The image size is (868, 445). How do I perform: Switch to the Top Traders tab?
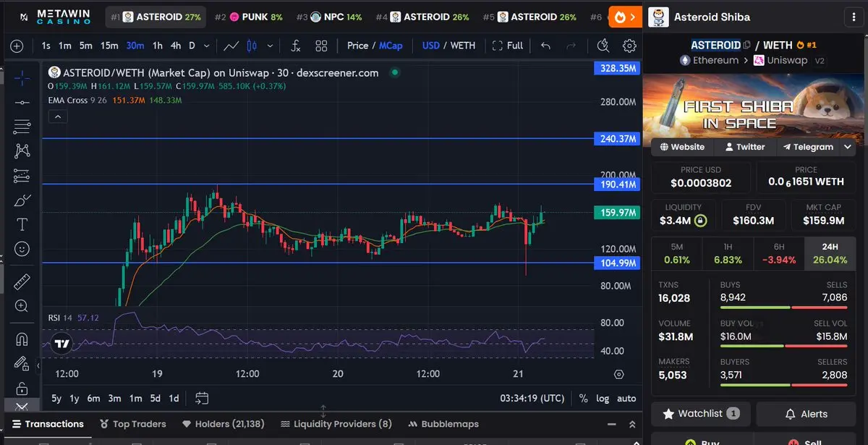click(x=133, y=424)
